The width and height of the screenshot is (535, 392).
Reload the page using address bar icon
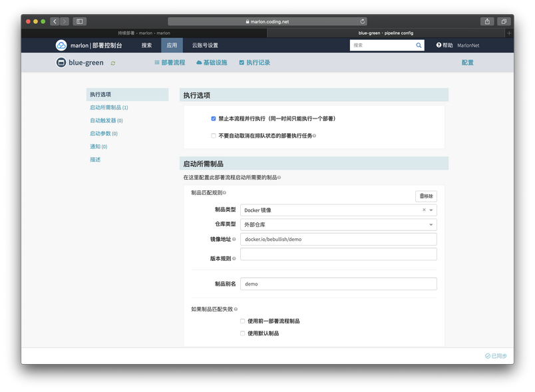pyautogui.click(x=363, y=21)
